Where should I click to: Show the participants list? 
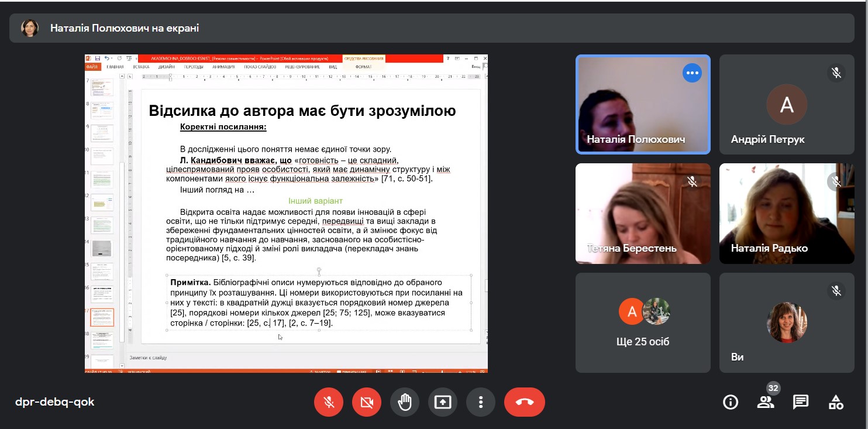[765, 402]
